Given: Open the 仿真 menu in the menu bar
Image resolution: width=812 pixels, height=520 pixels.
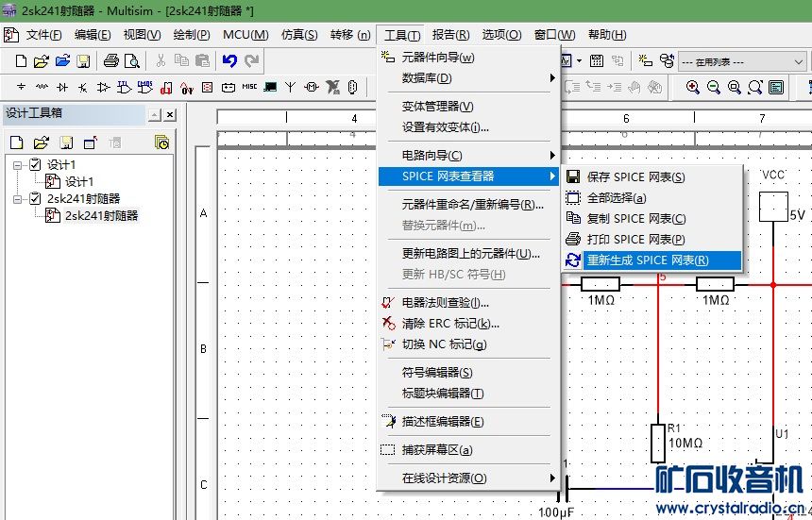Looking at the screenshot, I should [298, 35].
